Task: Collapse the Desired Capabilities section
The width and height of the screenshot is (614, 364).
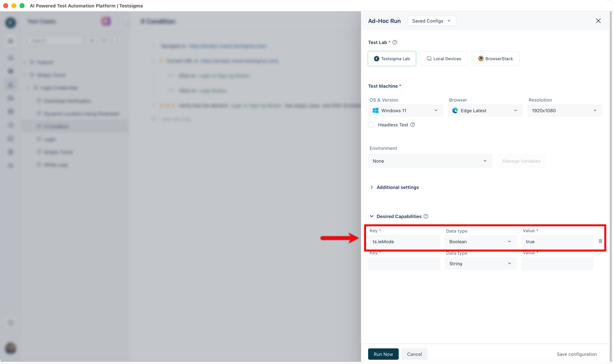Action: click(371, 216)
